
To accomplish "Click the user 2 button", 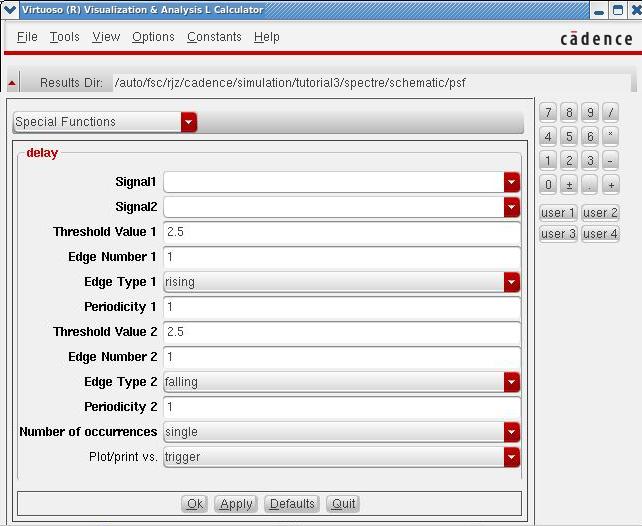I will [x=600, y=213].
